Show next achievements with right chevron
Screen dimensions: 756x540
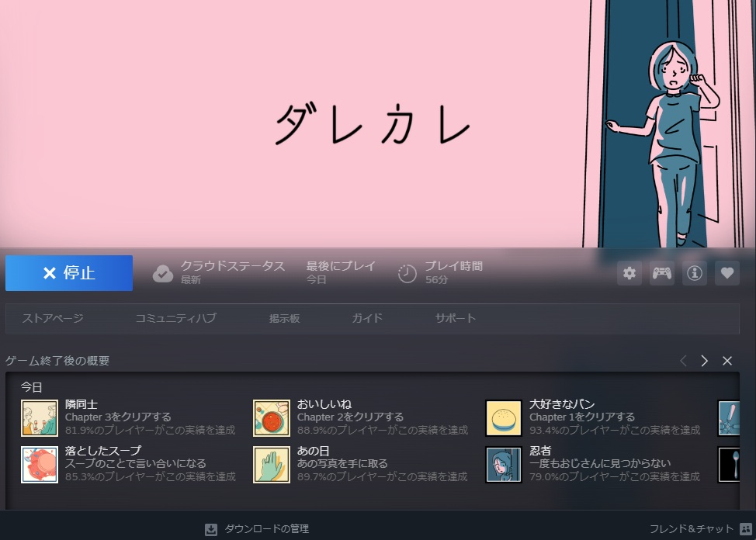tap(704, 361)
